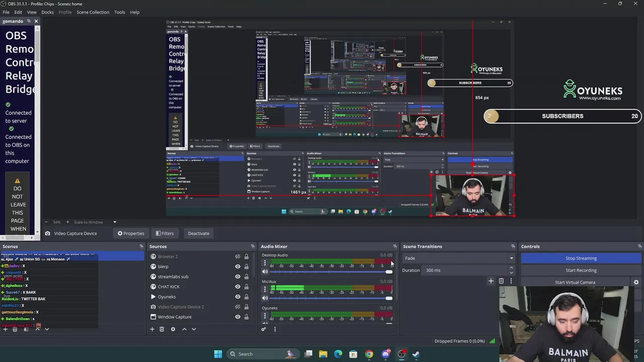Move source down with arrow icon
644x362 pixels.
pyautogui.click(x=194, y=329)
